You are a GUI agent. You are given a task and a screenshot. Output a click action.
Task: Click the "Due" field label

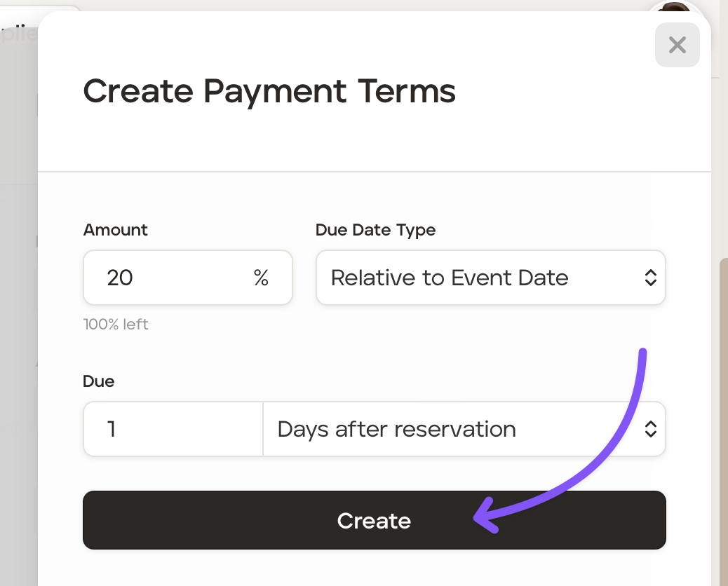point(99,381)
